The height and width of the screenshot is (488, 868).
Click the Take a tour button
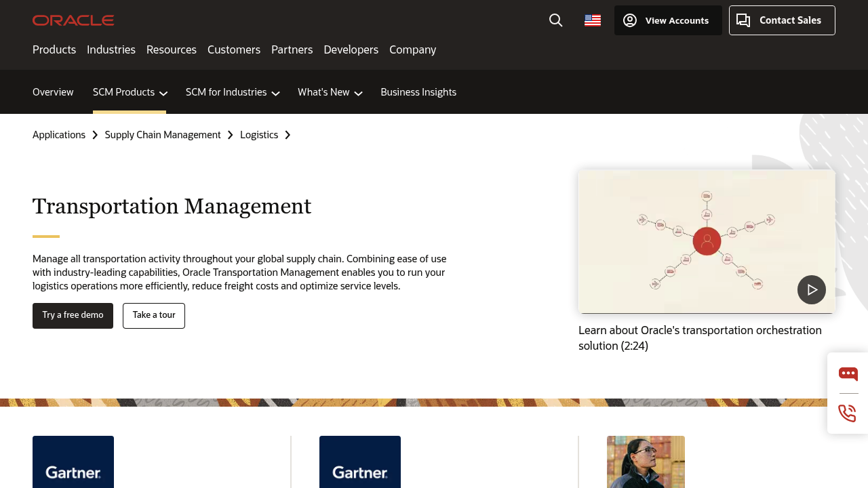(x=153, y=315)
